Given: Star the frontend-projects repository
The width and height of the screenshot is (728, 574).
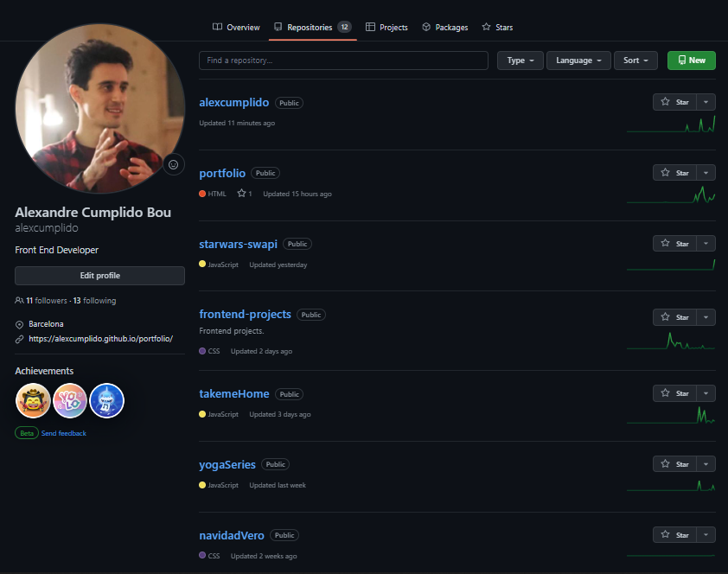Looking at the screenshot, I should pyautogui.click(x=674, y=317).
